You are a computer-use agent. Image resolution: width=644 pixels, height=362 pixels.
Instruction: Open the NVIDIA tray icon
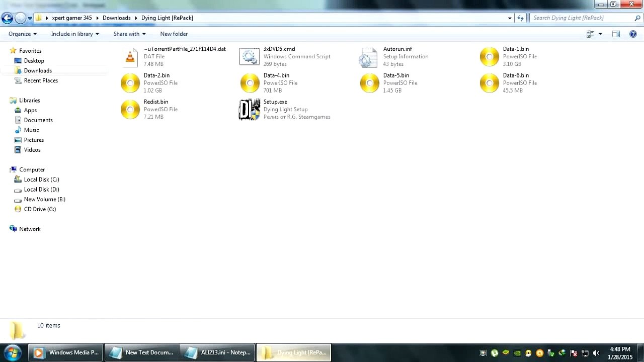pyautogui.click(x=517, y=353)
